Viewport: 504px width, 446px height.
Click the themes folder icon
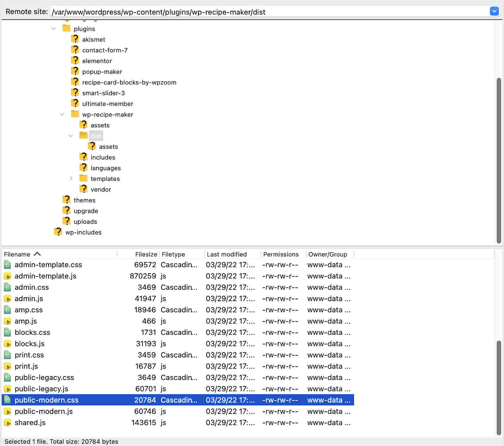pyautogui.click(x=66, y=200)
